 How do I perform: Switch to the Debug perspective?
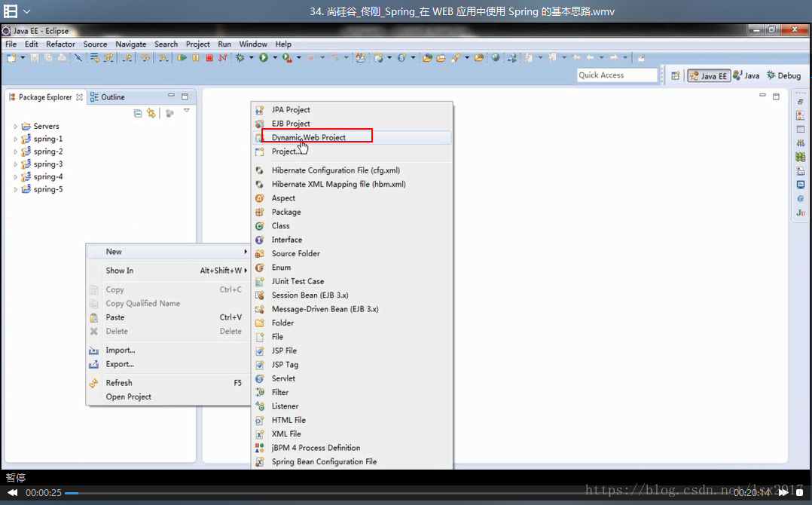[x=783, y=75]
